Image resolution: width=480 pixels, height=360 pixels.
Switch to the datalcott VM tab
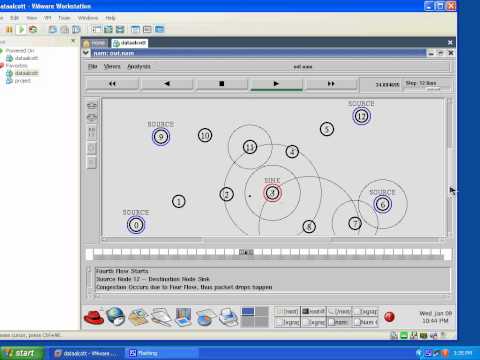(x=130, y=43)
